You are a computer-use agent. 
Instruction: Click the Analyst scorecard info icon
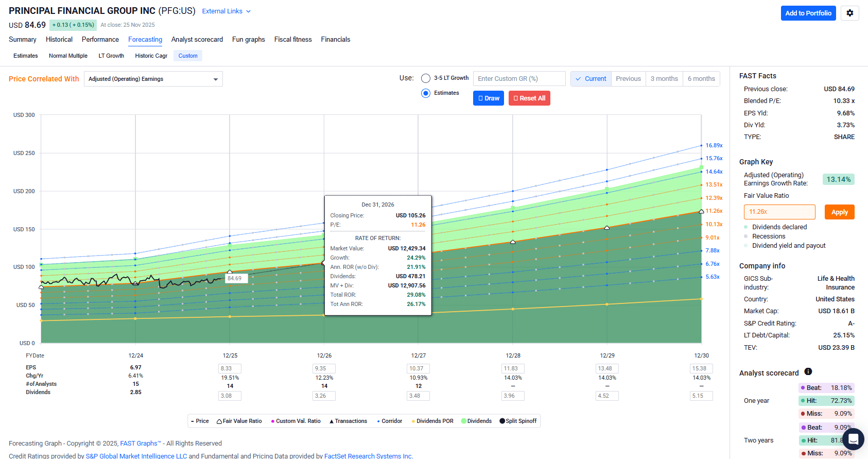808,372
